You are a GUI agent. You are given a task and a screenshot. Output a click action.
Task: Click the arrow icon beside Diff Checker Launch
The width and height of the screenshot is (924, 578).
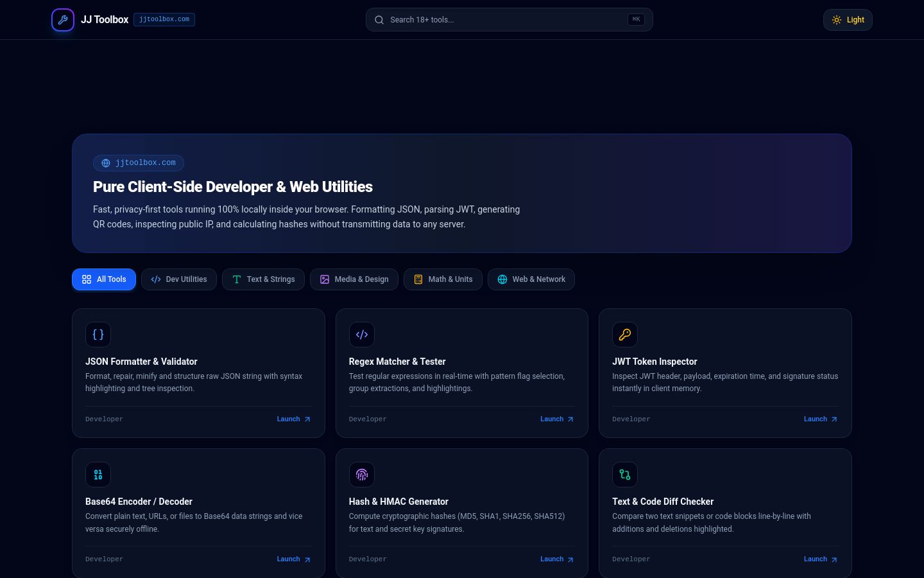coord(834,559)
